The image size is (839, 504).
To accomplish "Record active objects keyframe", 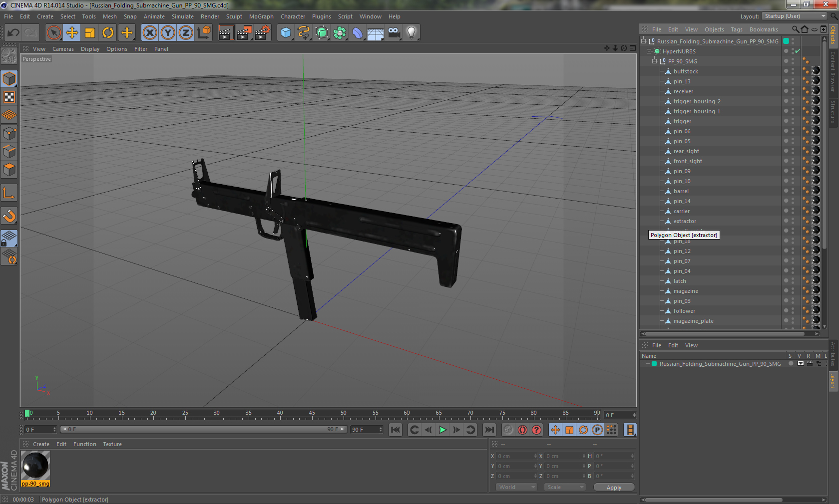I will (x=508, y=430).
